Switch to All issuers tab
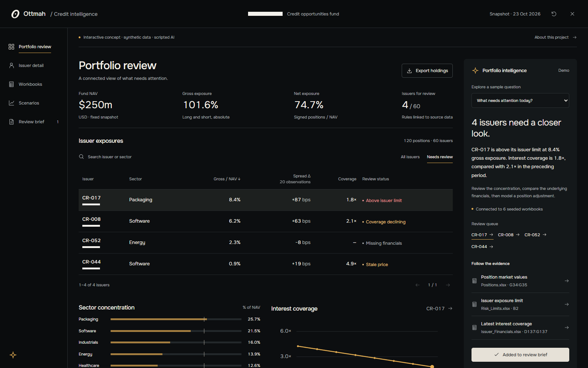 pyautogui.click(x=410, y=157)
